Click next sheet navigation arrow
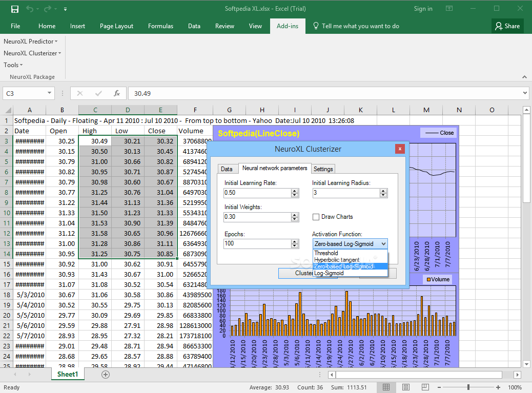The width and height of the screenshot is (532, 393). click(30, 375)
